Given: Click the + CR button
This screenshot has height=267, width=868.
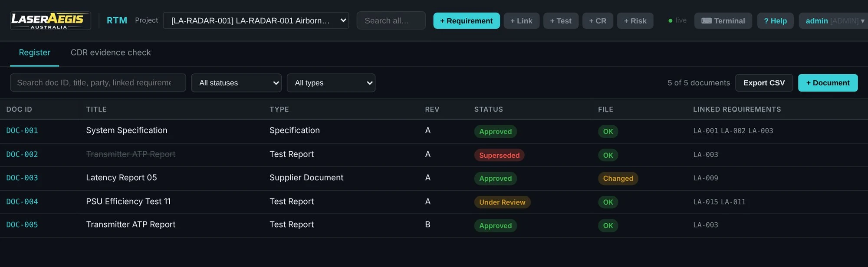Looking at the screenshot, I should [x=598, y=20].
